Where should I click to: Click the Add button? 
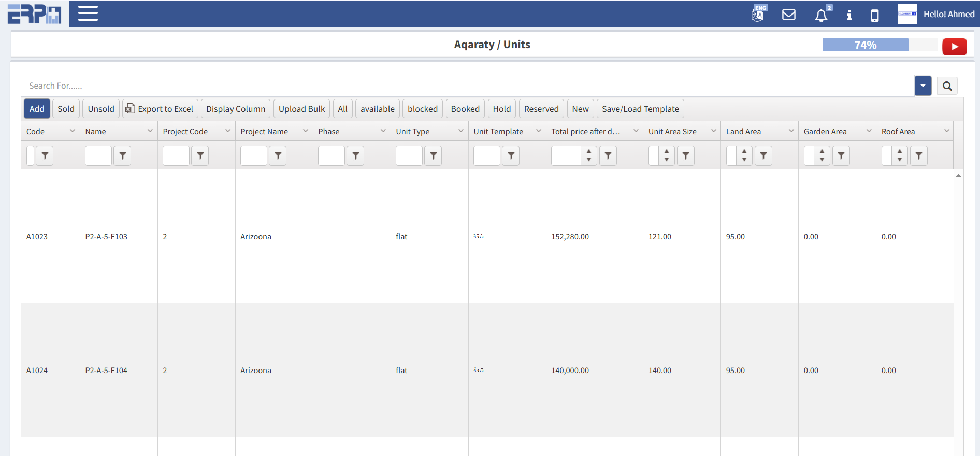coord(37,109)
